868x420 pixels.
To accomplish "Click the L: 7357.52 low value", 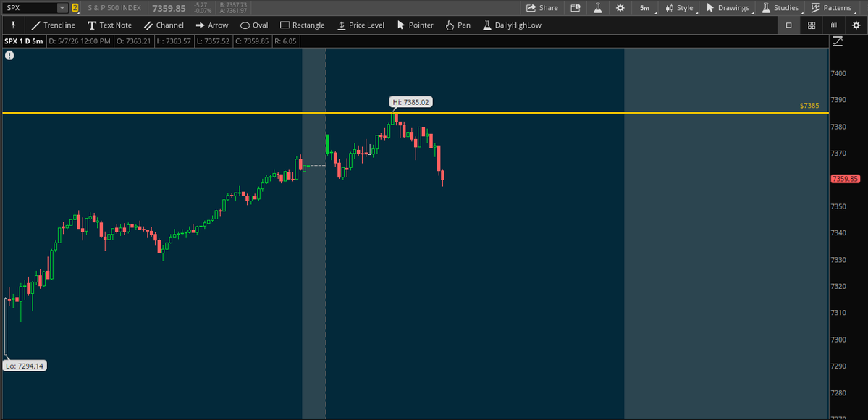I will pyautogui.click(x=213, y=41).
